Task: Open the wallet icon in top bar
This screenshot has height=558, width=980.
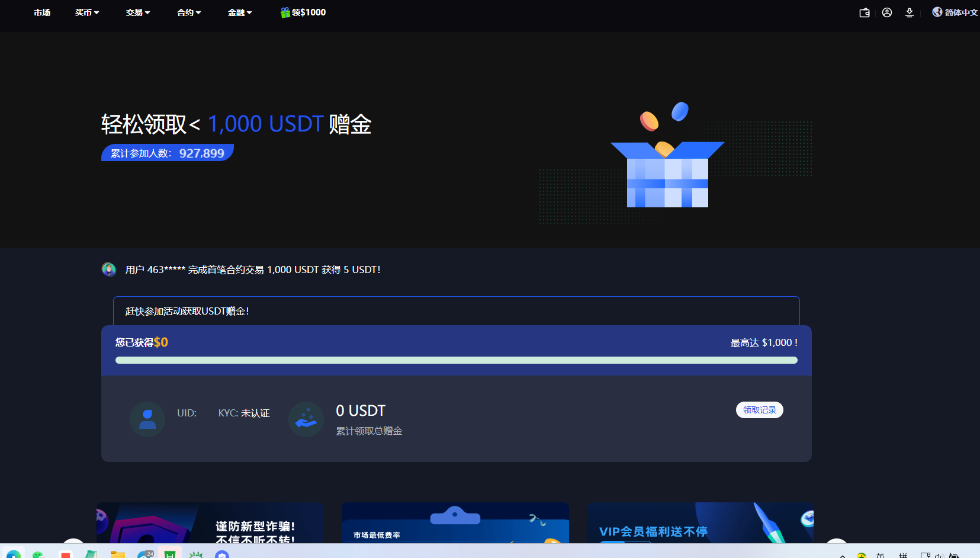Action: [863, 12]
